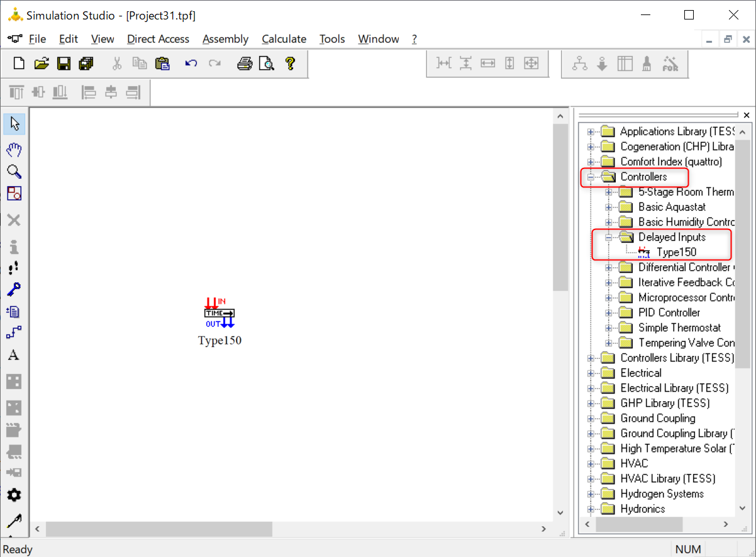Open the Tools menu
The width and height of the screenshot is (756, 557).
(x=332, y=39)
